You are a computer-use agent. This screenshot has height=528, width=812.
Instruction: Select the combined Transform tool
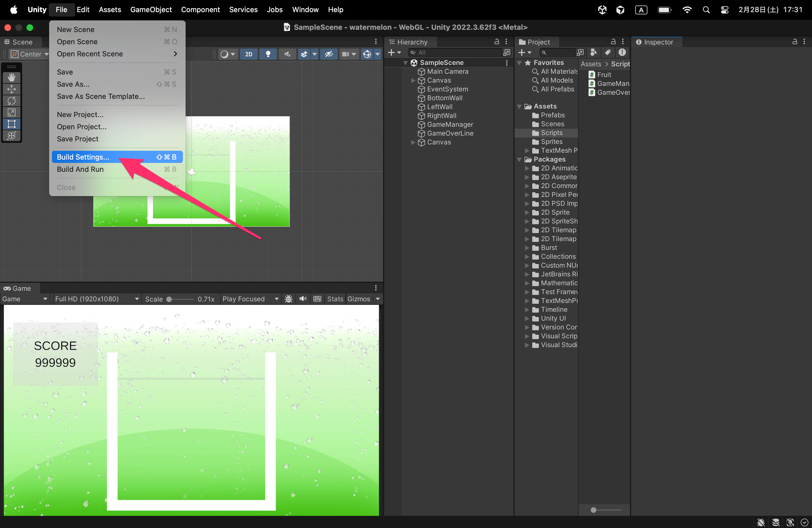click(x=12, y=135)
